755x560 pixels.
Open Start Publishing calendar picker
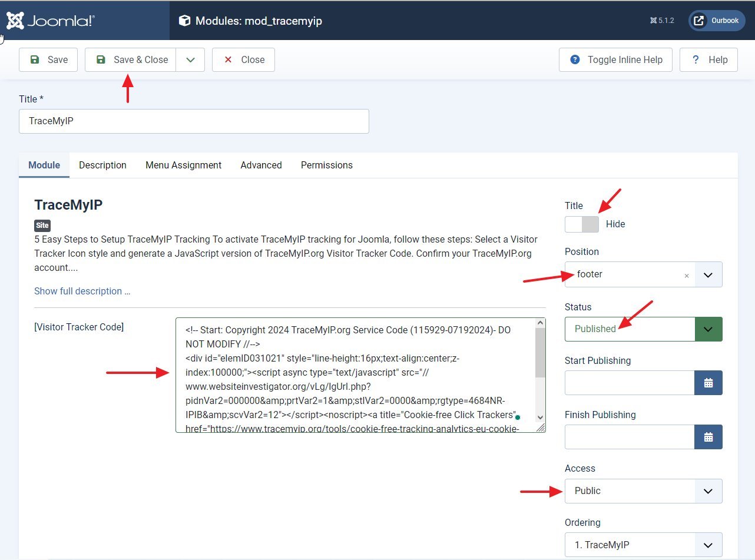(708, 383)
